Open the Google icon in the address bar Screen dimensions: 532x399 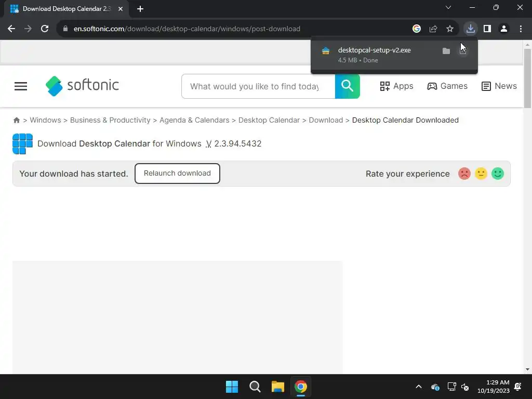pyautogui.click(x=417, y=29)
